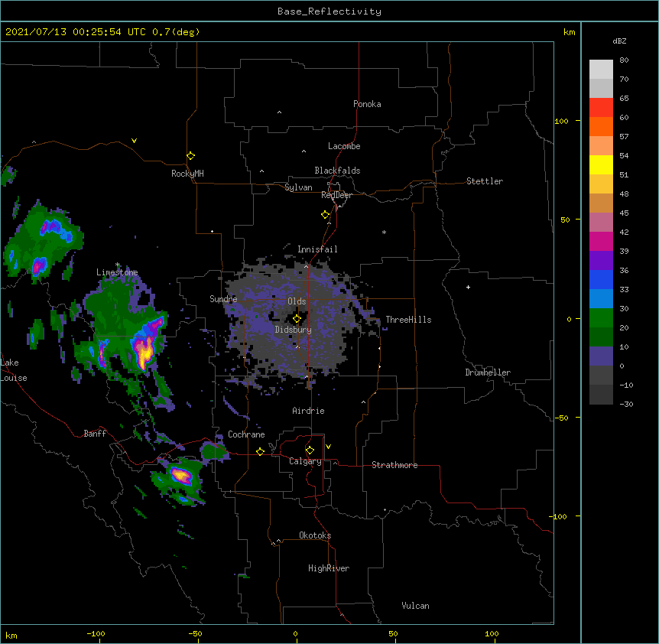Click the Banff label

(x=95, y=434)
